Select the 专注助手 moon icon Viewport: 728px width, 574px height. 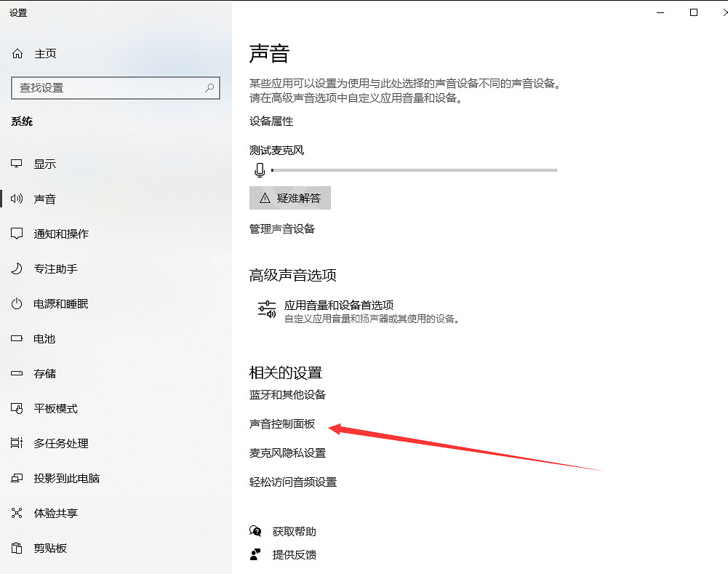click(x=17, y=268)
